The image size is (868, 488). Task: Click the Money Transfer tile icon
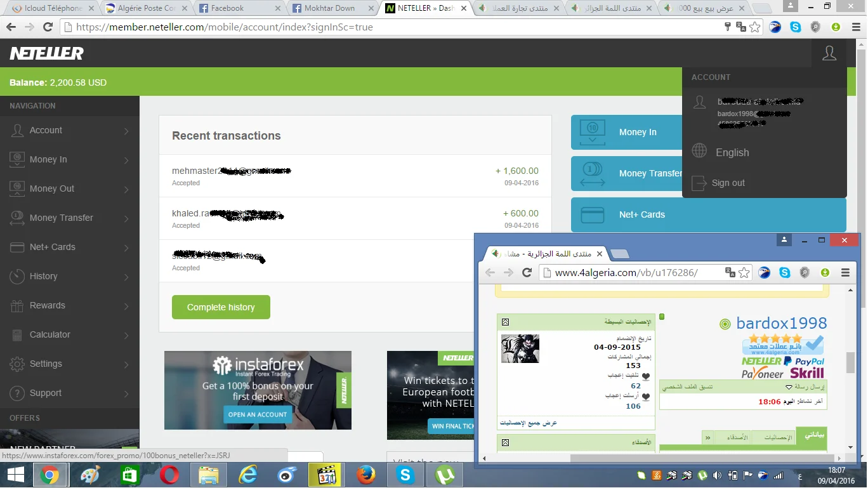tap(592, 173)
